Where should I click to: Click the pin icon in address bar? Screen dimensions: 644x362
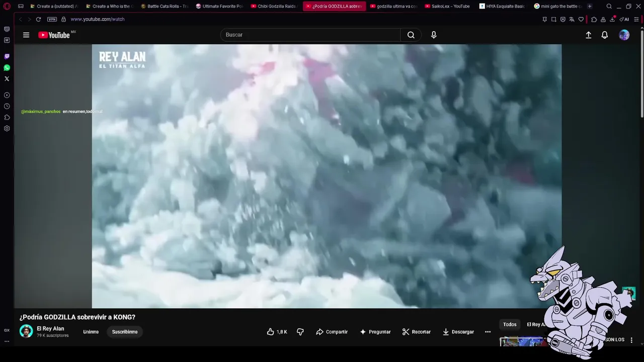tap(544, 19)
